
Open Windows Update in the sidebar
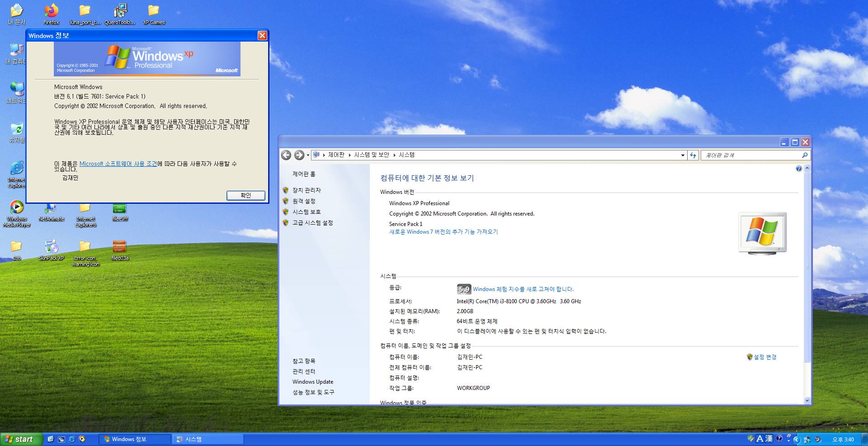(313, 382)
